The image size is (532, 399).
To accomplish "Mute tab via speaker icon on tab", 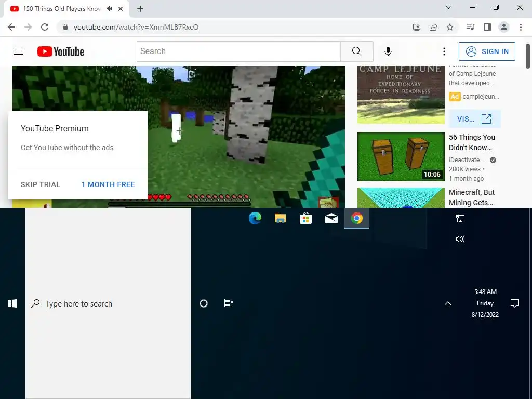I will (x=109, y=9).
